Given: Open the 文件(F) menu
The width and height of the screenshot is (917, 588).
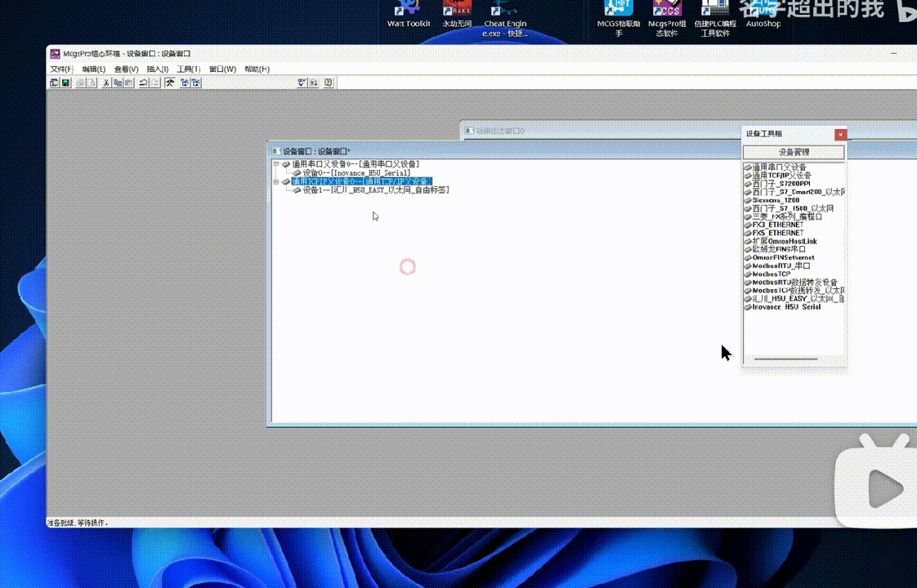Looking at the screenshot, I should [61, 69].
